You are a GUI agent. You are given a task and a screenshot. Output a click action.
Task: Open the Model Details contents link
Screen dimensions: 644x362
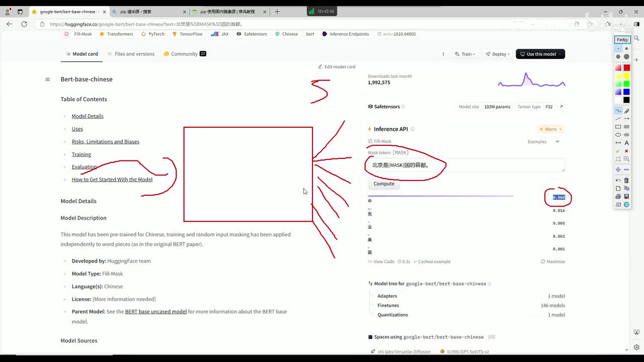pyautogui.click(x=88, y=116)
